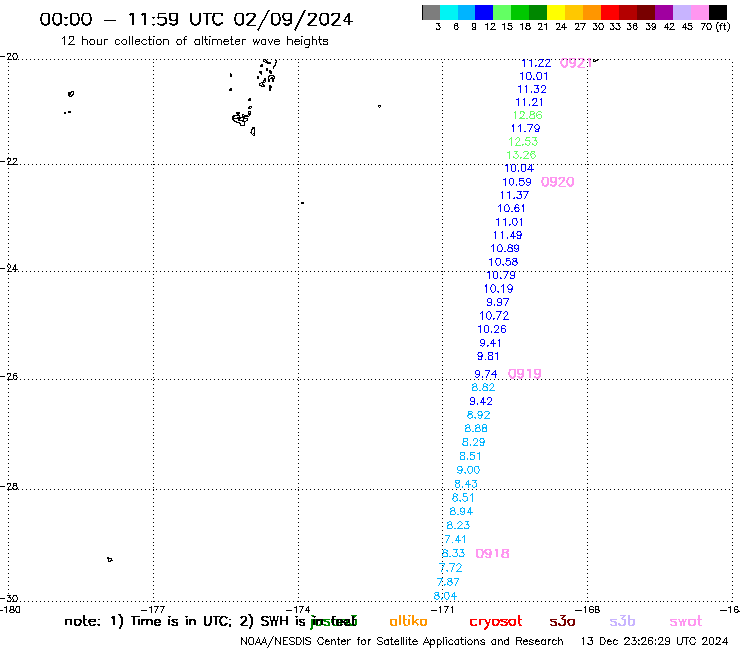740x650 pixels.
Task: Click the '70 (ft)' legend label
Action: 715,26
